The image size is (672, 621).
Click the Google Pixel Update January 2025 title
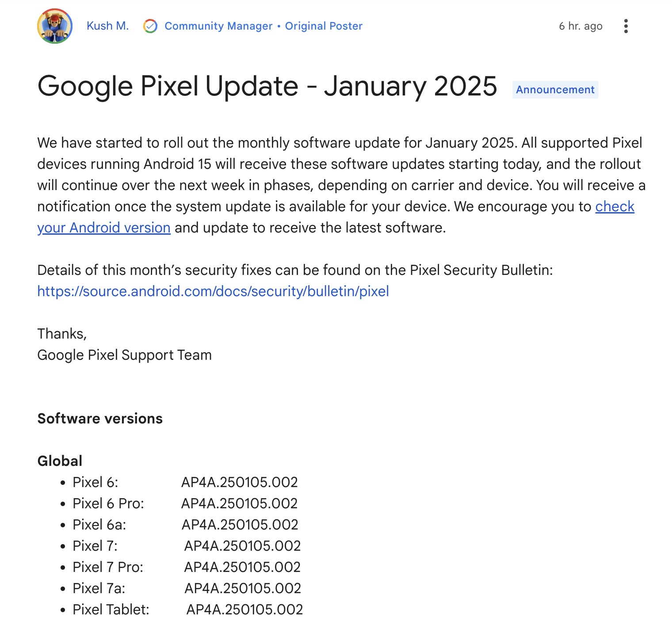267,86
